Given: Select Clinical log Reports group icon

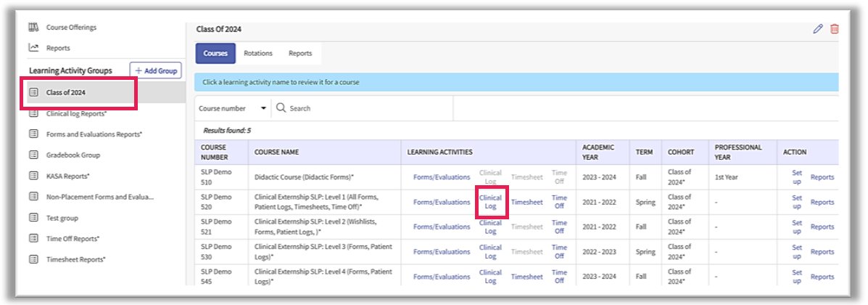Looking at the screenshot, I should point(34,113).
